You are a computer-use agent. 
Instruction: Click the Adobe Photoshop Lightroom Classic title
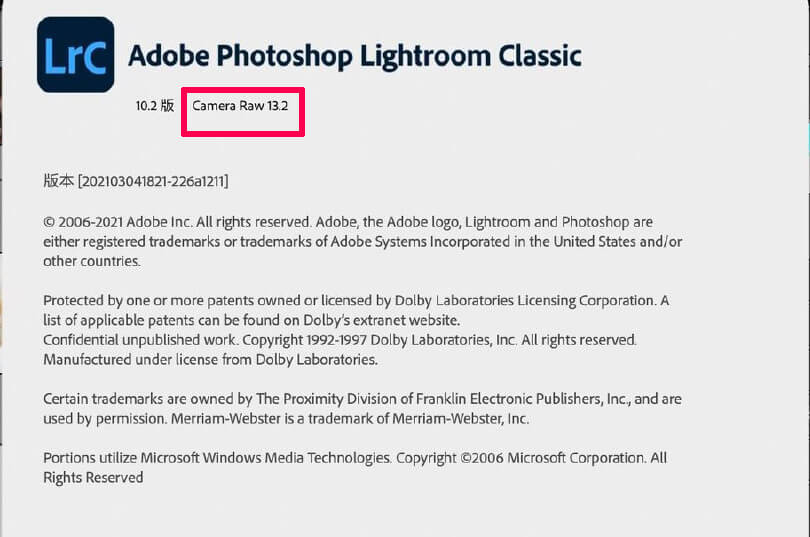[355, 55]
